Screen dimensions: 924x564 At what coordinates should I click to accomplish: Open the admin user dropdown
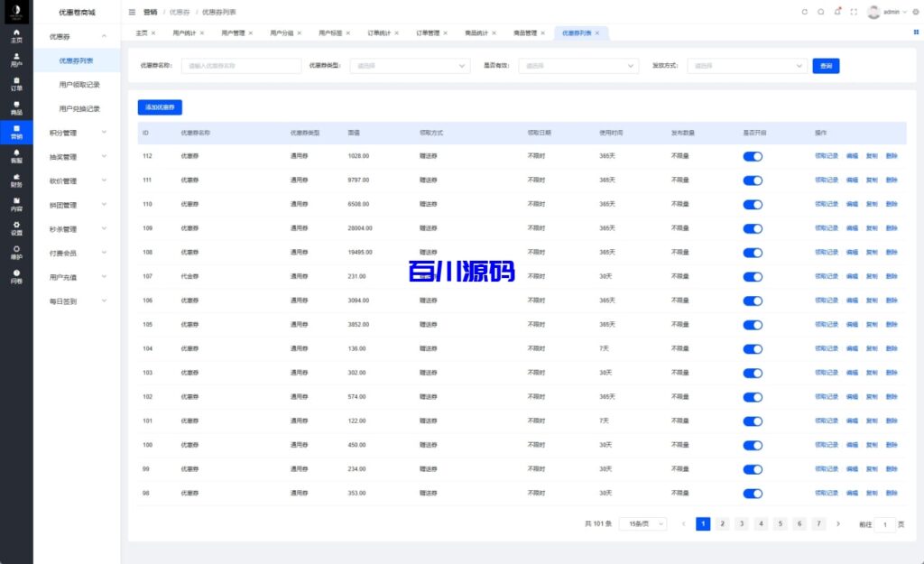click(x=888, y=12)
